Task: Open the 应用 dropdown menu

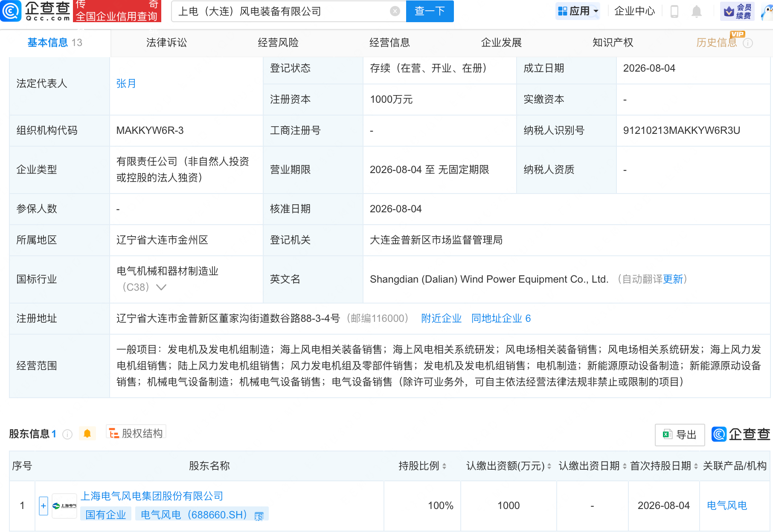Action: point(578,11)
